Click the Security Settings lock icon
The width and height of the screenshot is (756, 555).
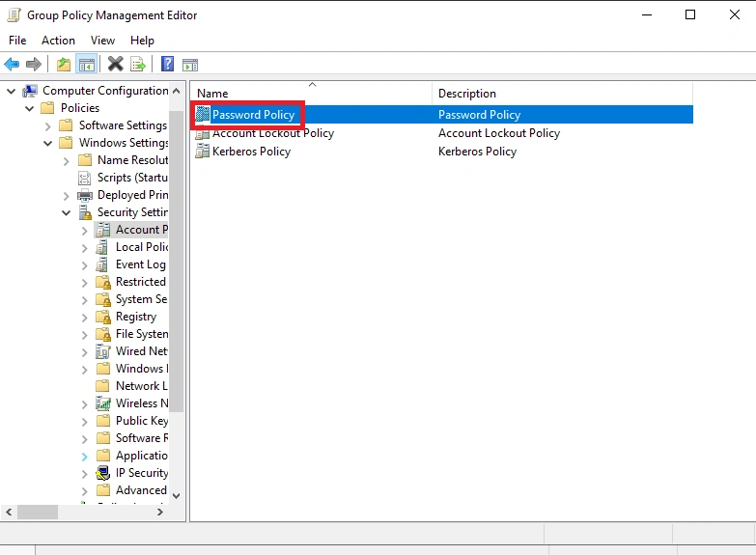85,212
